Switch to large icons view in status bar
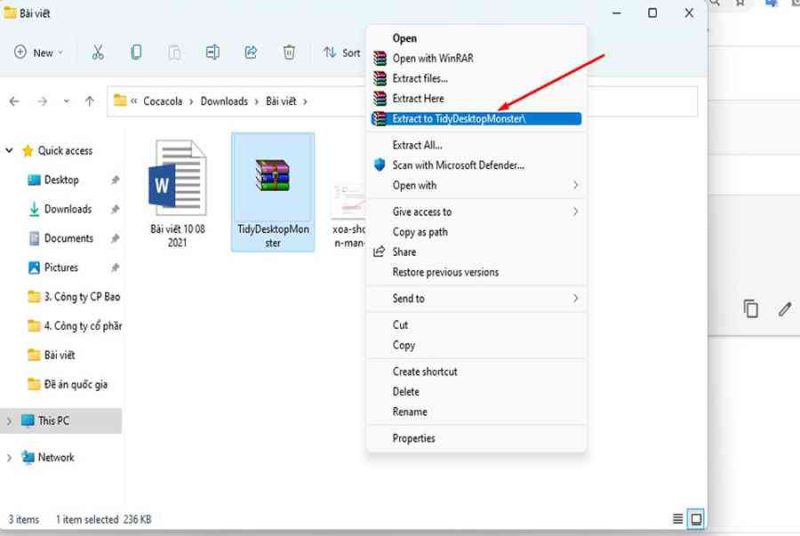Viewport: 800px width, 536px height. point(696,519)
